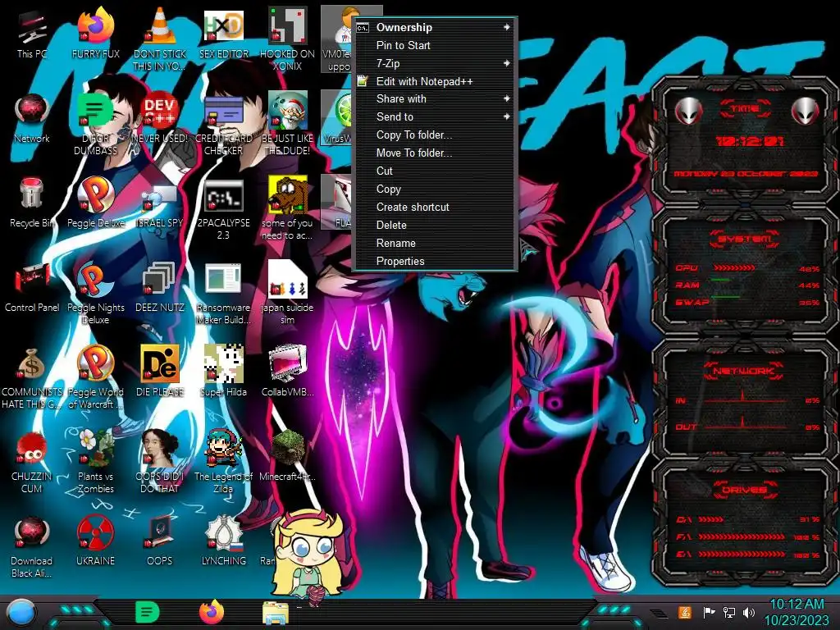This screenshot has width=840, height=630.
Task: Choose Copy in context menu
Action: [x=435, y=189]
